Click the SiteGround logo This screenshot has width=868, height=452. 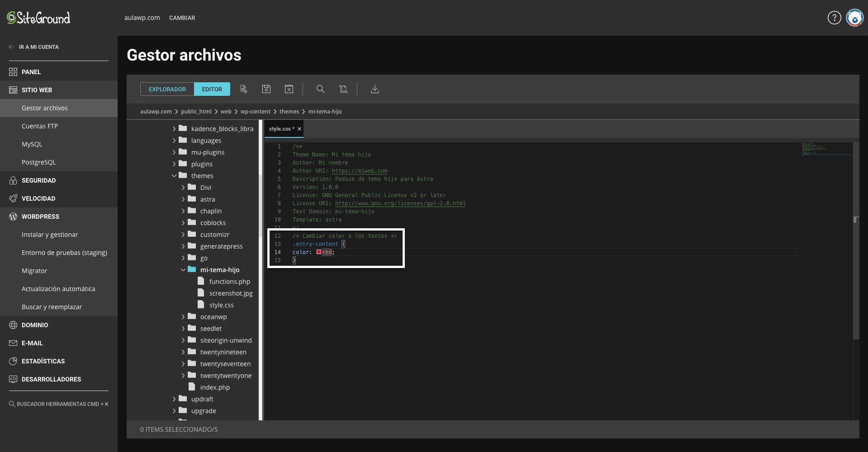(38, 18)
